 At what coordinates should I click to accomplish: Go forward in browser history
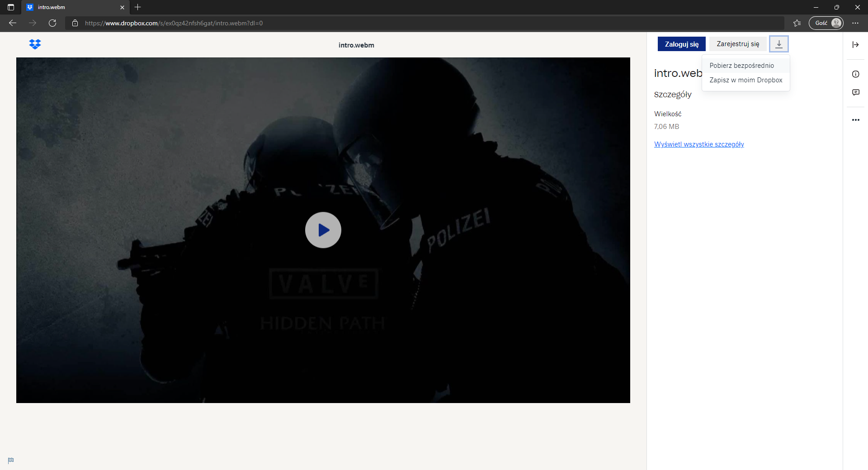pyautogui.click(x=33, y=23)
